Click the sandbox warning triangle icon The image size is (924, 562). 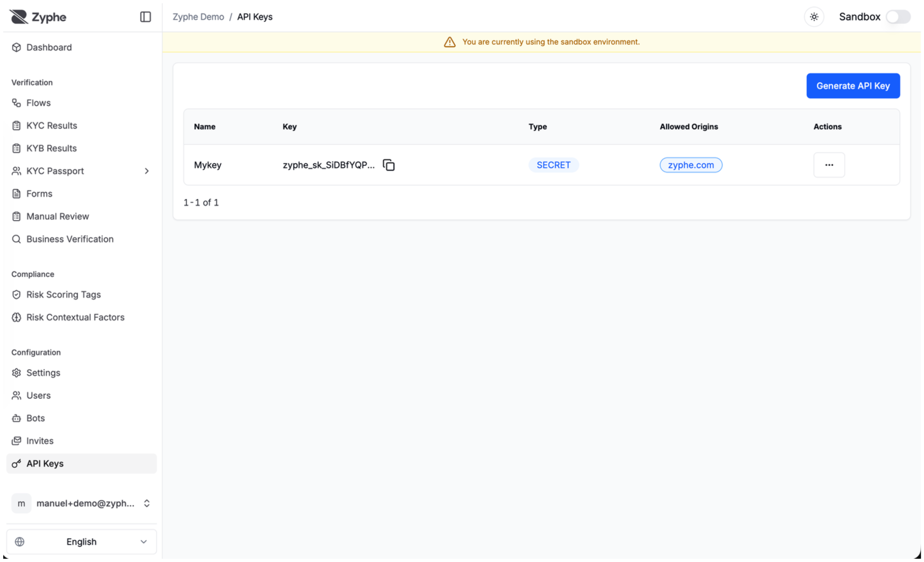point(450,42)
